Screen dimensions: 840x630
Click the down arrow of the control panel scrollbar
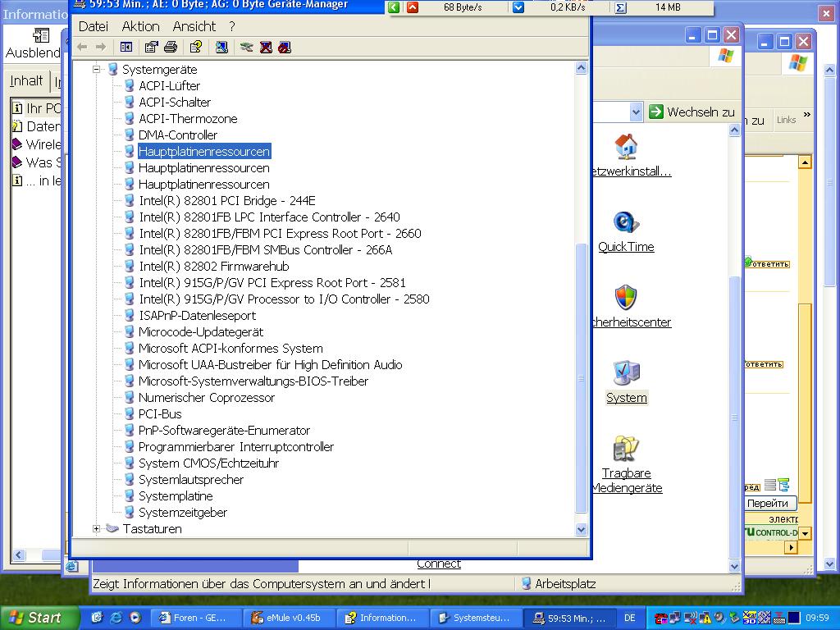(734, 566)
